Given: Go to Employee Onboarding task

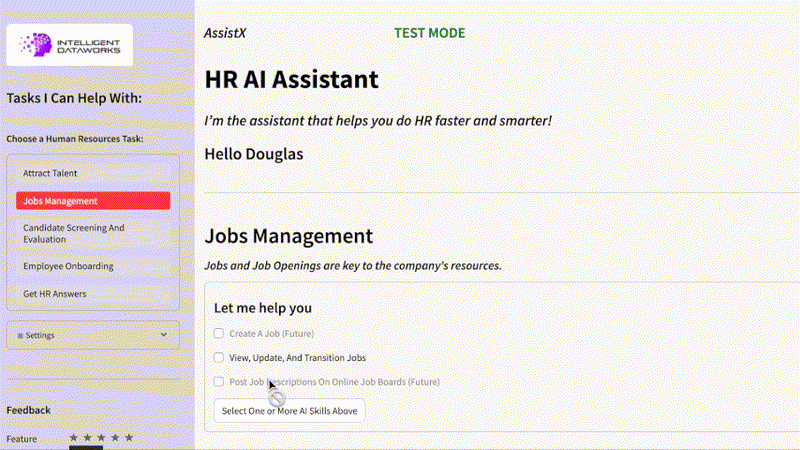Looking at the screenshot, I should click(68, 266).
